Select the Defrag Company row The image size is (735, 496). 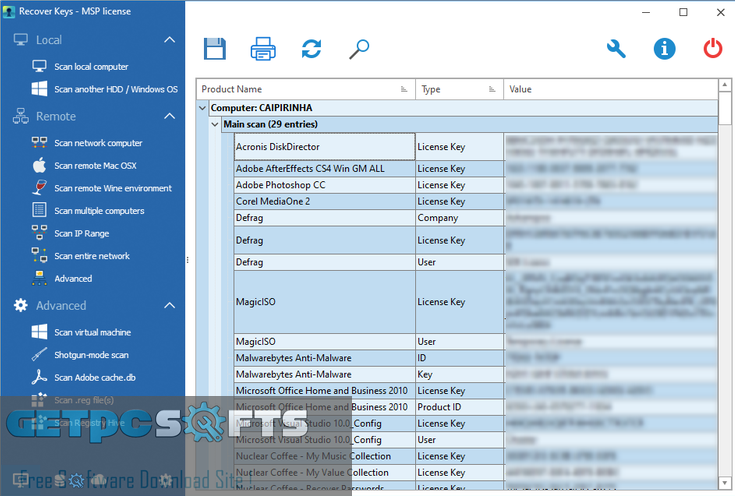[x=476, y=218]
